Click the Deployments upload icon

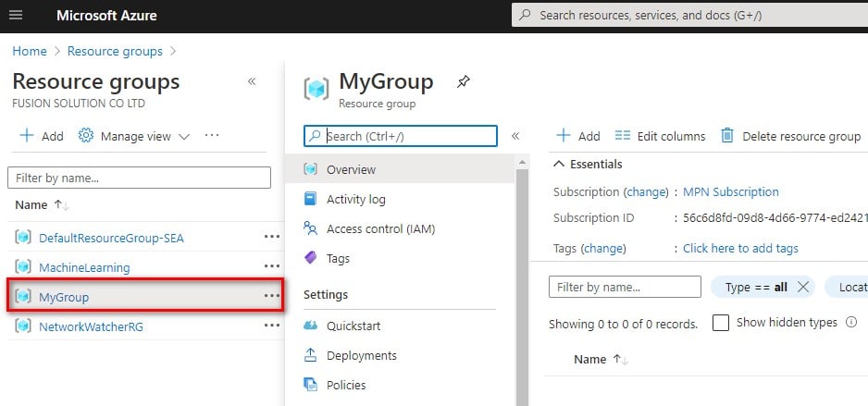pos(311,354)
